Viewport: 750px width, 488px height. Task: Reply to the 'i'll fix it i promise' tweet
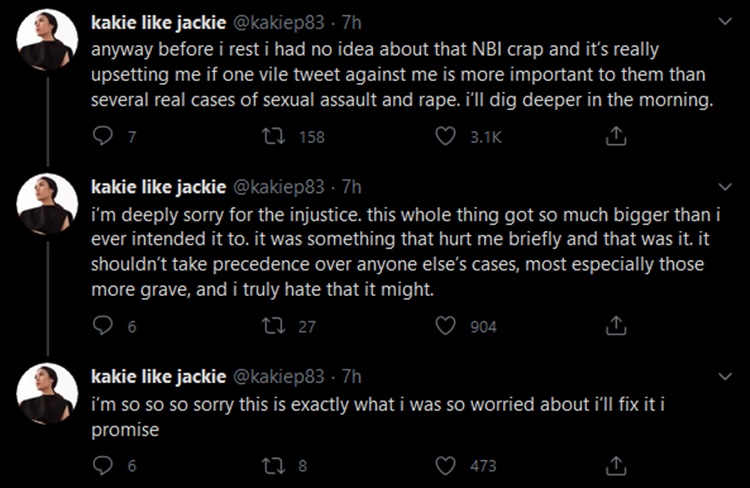pos(102,466)
